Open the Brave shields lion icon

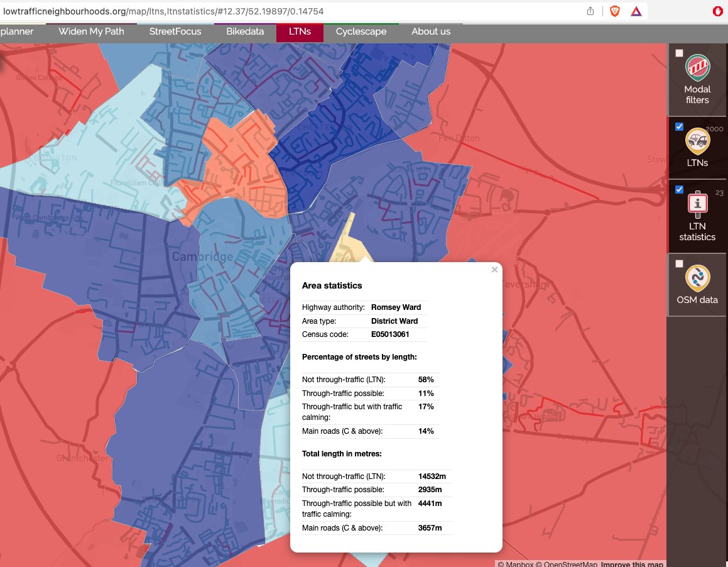(615, 11)
